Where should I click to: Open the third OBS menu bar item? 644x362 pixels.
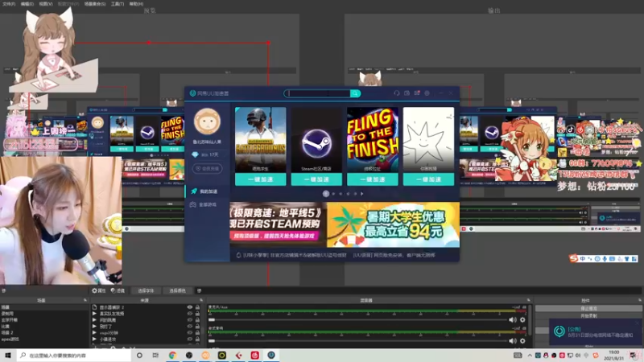click(x=46, y=4)
